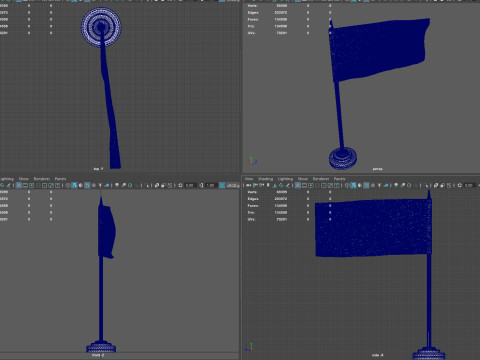This screenshot has width=480, height=360.
Task: Toggle Lock Camera icon in side view toolbar
Action: (x=255, y=185)
